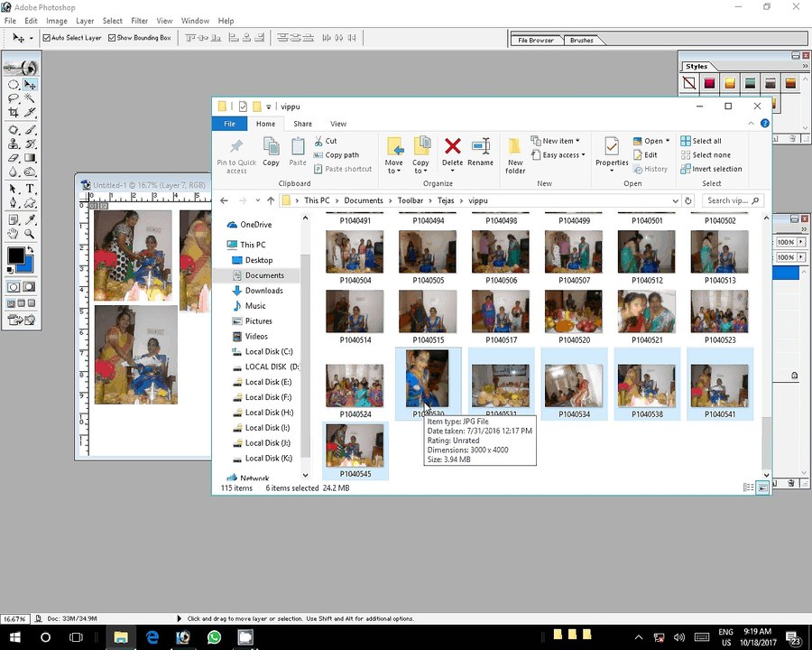Click Select all in the ribbon
812x650 pixels.
[701, 141]
